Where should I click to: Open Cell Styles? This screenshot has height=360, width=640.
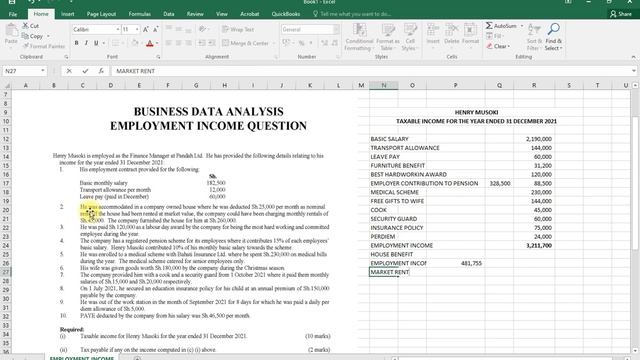[x=410, y=37]
